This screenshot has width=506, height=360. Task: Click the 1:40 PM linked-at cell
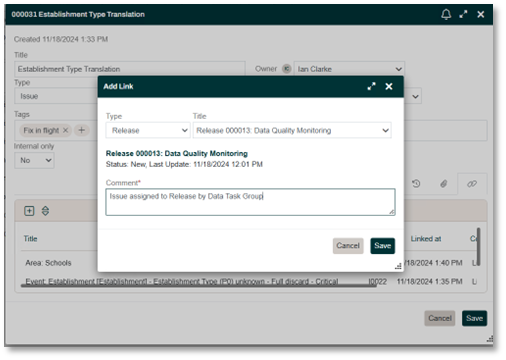click(433, 263)
